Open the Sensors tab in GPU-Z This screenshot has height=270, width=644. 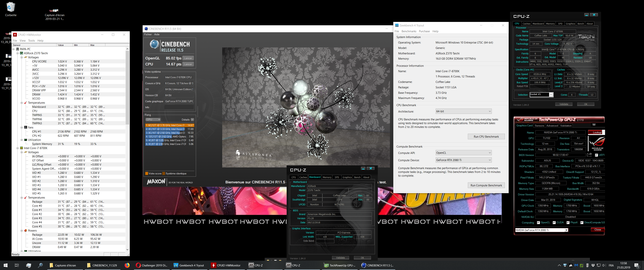(x=539, y=126)
